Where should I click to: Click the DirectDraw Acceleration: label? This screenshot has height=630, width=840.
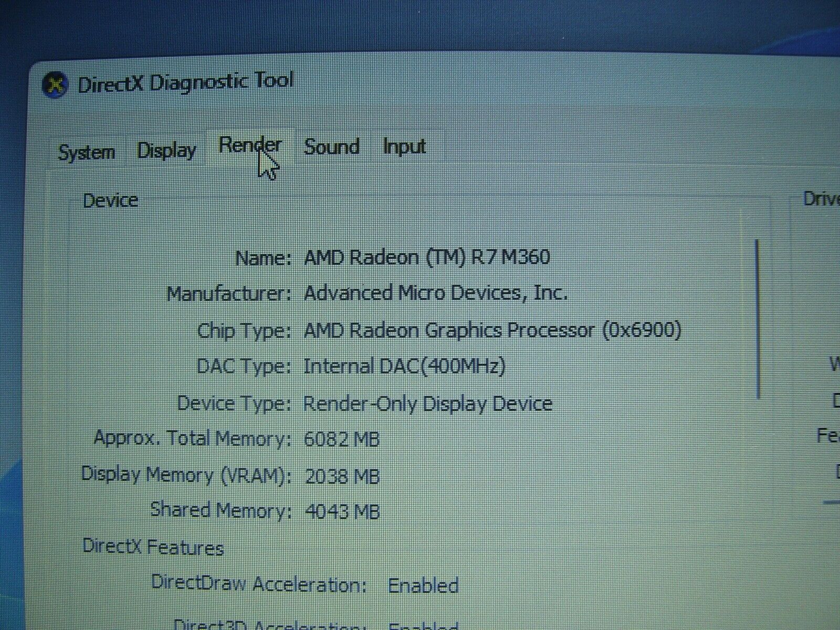click(x=259, y=584)
